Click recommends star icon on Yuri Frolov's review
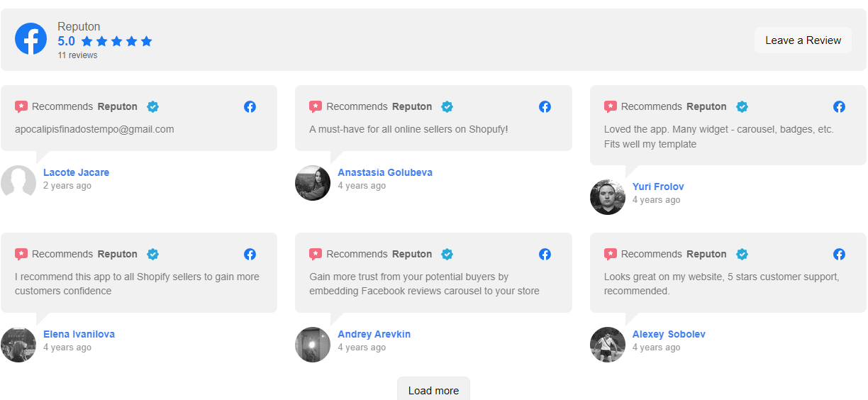This screenshot has width=868, height=400. tap(611, 106)
